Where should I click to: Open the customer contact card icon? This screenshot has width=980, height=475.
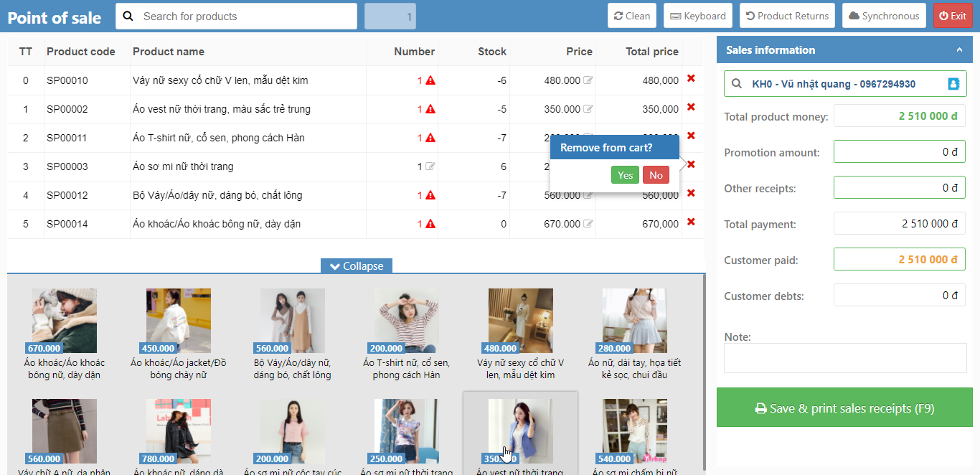(953, 84)
